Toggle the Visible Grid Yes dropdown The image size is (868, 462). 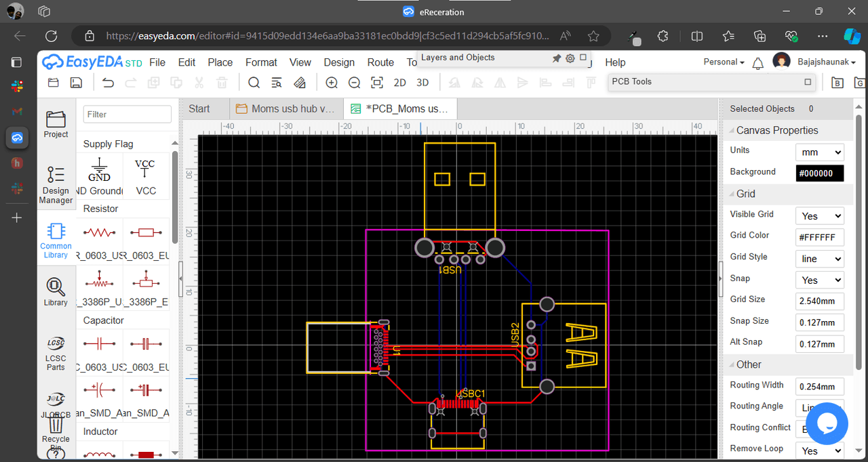[x=819, y=216]
